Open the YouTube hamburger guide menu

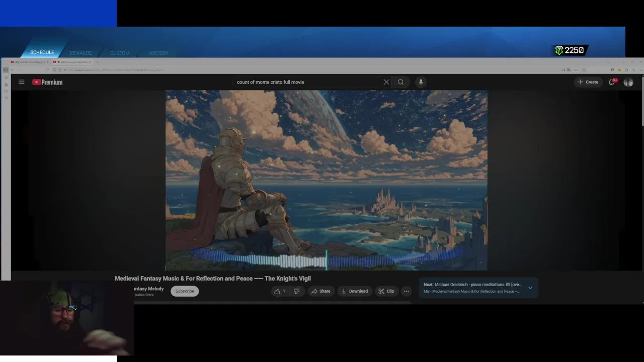(x=22, y=82)
